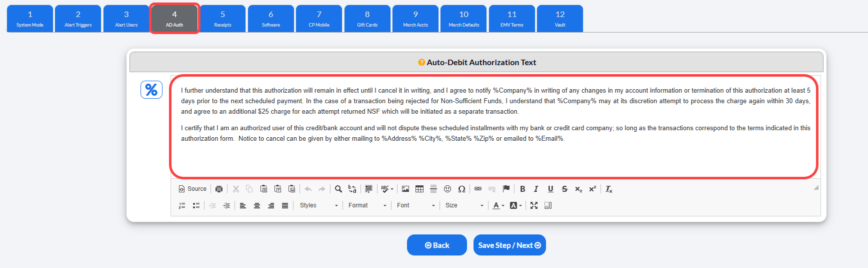Viewport: 868px width, 268px height.
Task: Toggle bold formatting
Action: (x=522, y=189)
